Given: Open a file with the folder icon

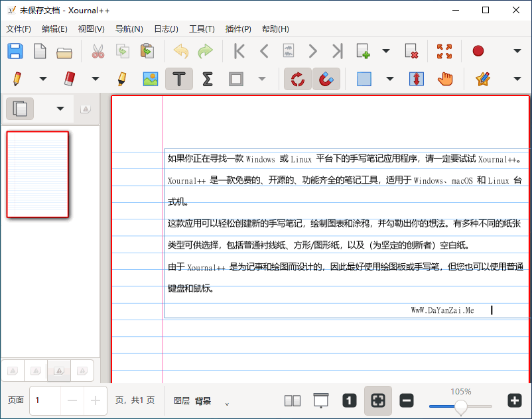Looking at the screenshot, I should click(64, 52).
